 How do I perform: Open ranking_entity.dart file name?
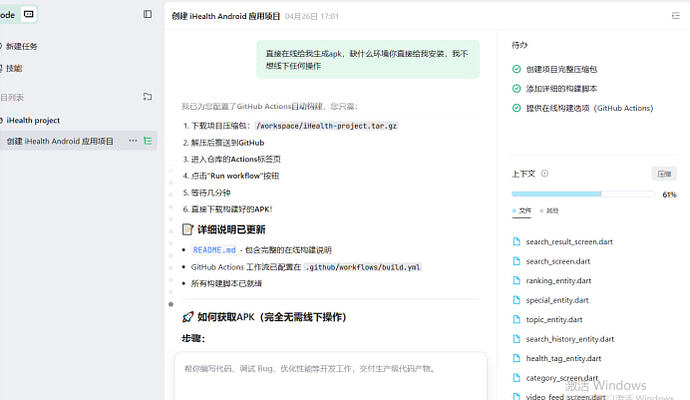(559, 280)
